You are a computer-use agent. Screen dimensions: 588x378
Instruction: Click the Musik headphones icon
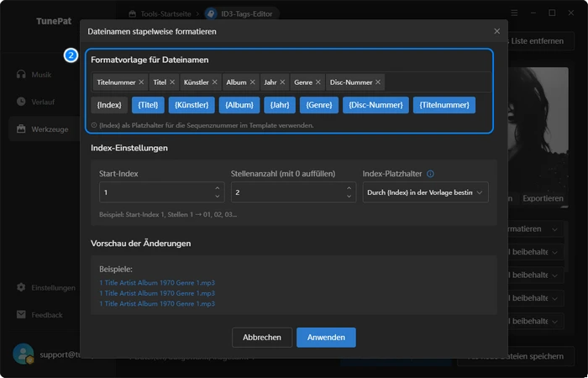point(21,74)
